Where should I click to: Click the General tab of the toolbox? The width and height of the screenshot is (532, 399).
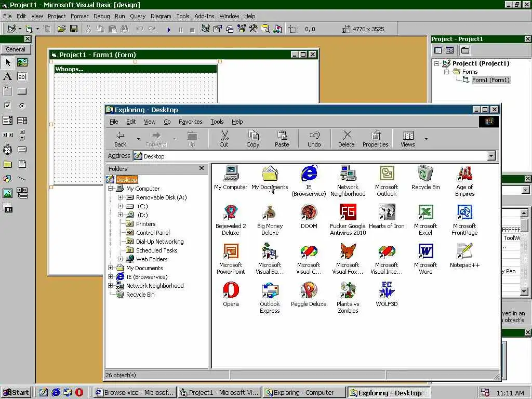click(x=16, y=49)
